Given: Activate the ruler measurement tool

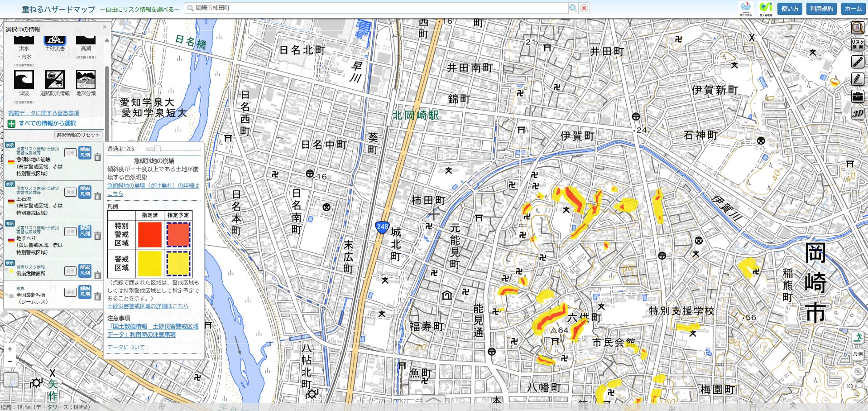Looking at the screenshot, I should [x=857, y=62].
